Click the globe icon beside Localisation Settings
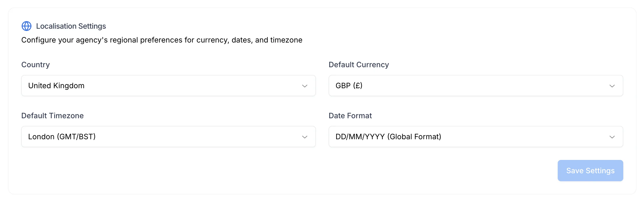Image resolution: width=644 pixels, height=203 pixels. coord(27,26)
